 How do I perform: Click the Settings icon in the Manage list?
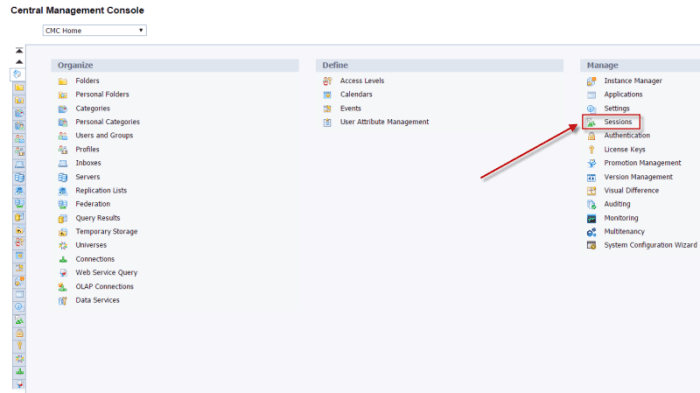tap(592, 109)
